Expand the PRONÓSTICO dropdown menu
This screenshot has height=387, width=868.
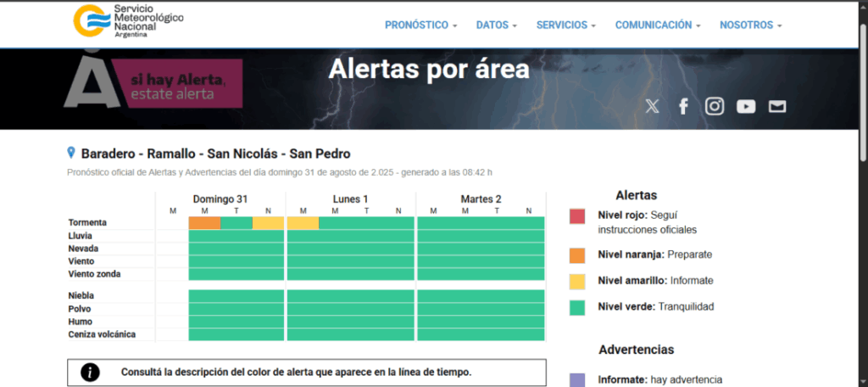(x=420, y=25)
